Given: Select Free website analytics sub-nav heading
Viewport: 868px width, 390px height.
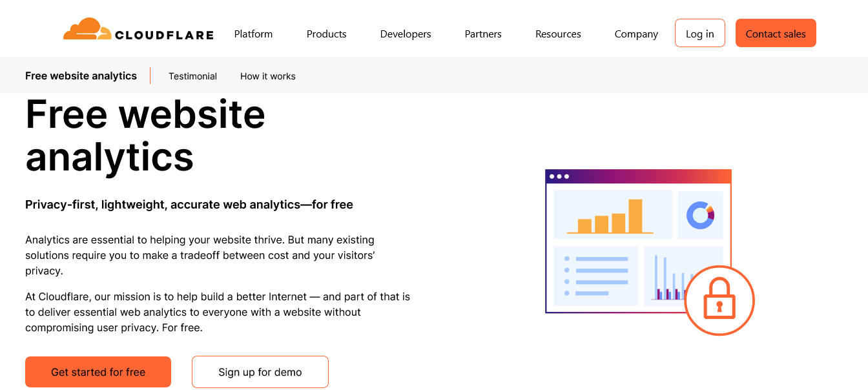Looking at the screenshot, I should click(81, 76).
